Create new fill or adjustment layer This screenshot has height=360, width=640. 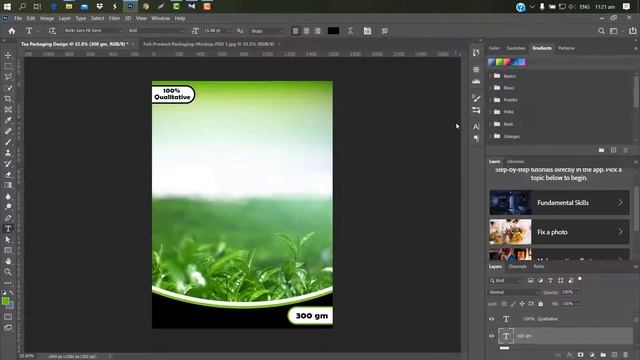click(x=592, y=355)
